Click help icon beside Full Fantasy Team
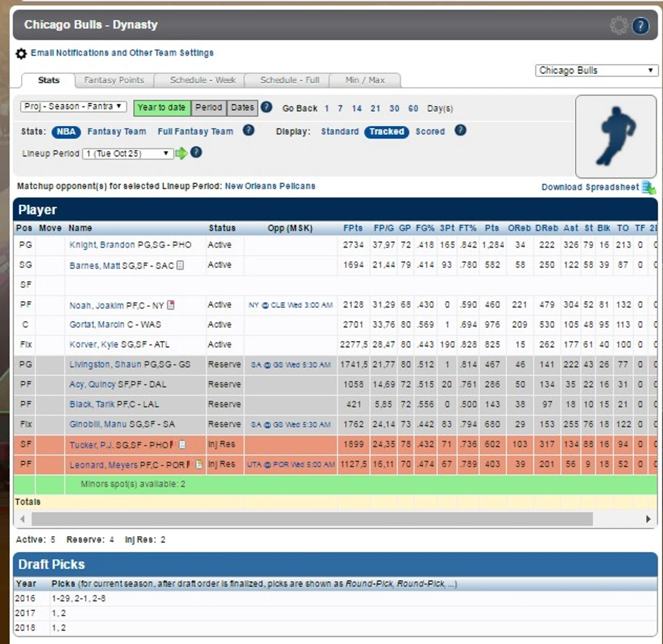663x644 pixels. pos(248,131)
